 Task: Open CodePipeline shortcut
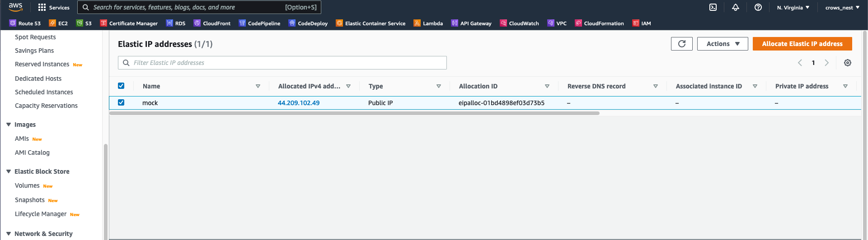point(259,23)
